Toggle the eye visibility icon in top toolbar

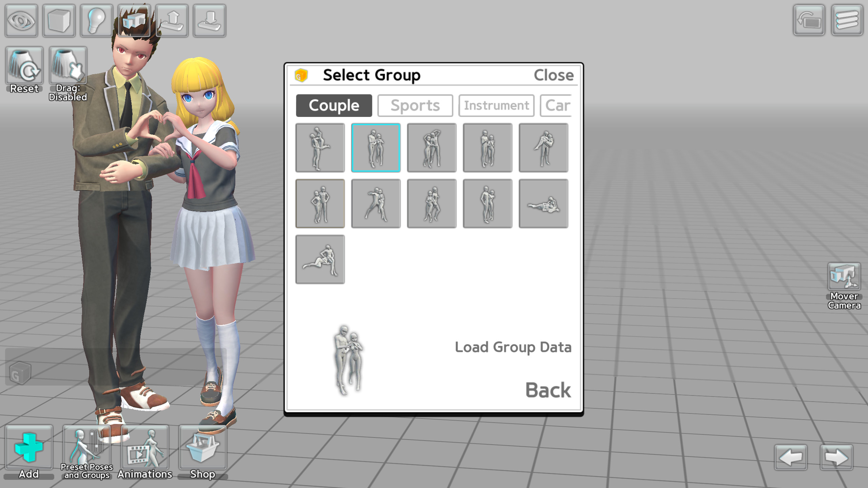[x=21, y=21]
